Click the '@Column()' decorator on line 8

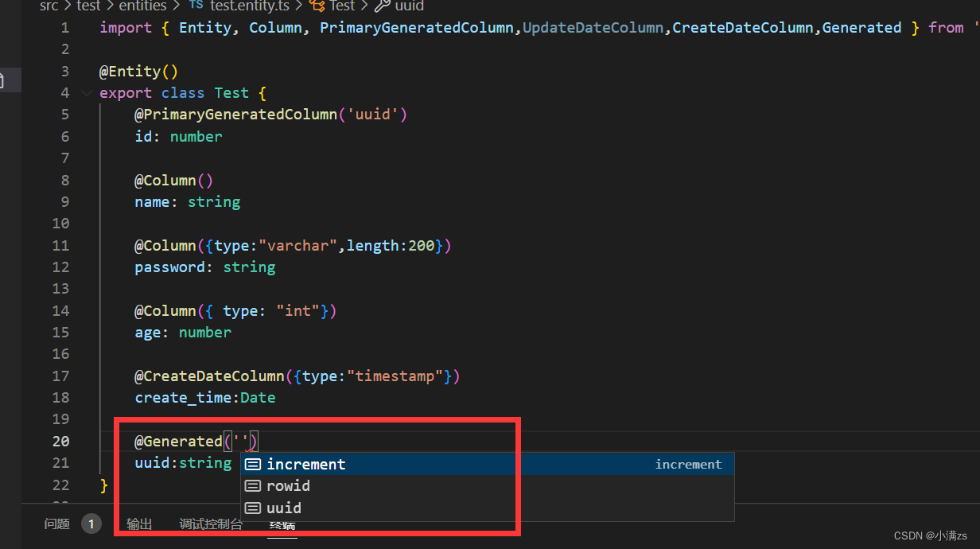[174, 181]
